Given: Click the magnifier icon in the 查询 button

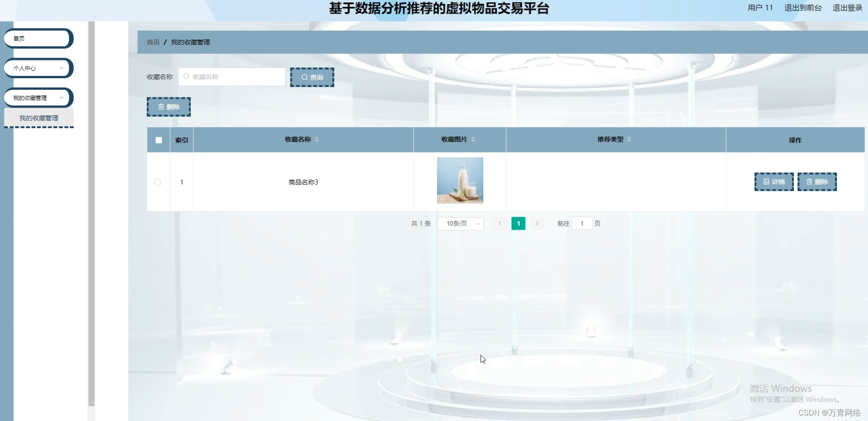Looking at the screenshot, I should tap(305, 77).
